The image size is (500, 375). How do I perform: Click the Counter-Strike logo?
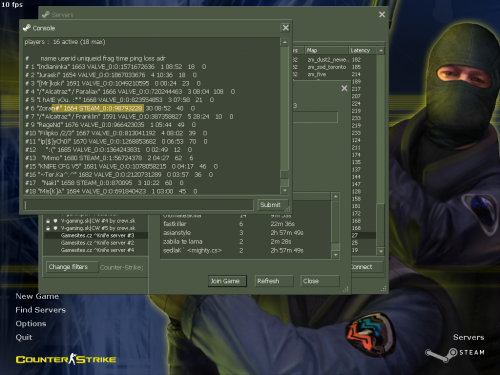(66, 359)
